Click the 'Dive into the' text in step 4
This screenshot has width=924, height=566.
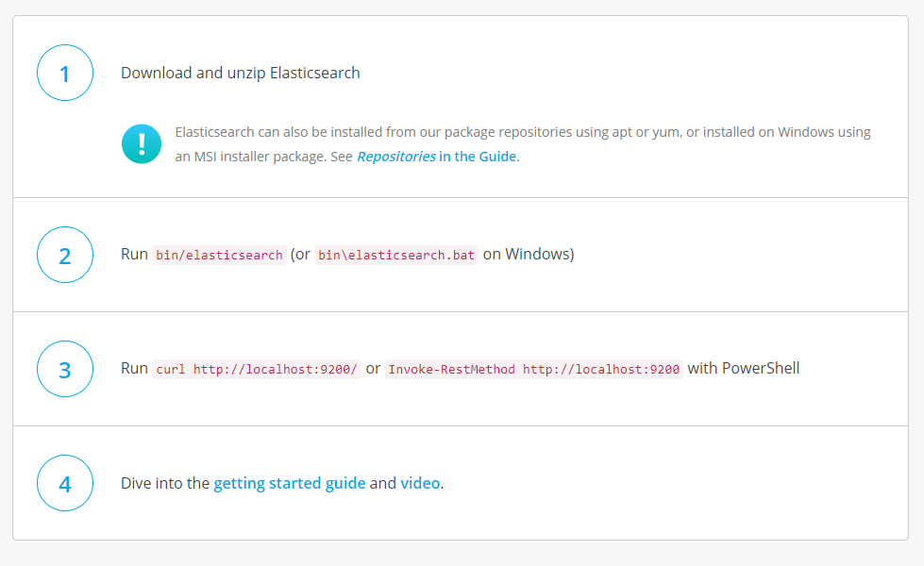click(x=165, y=484)
